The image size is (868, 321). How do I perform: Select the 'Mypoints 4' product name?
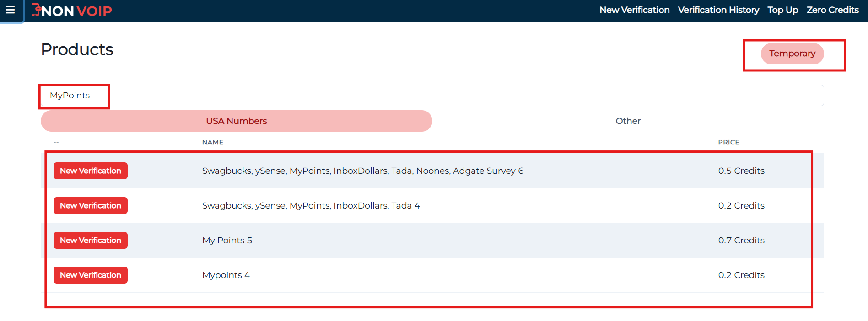tap(226, 275)
